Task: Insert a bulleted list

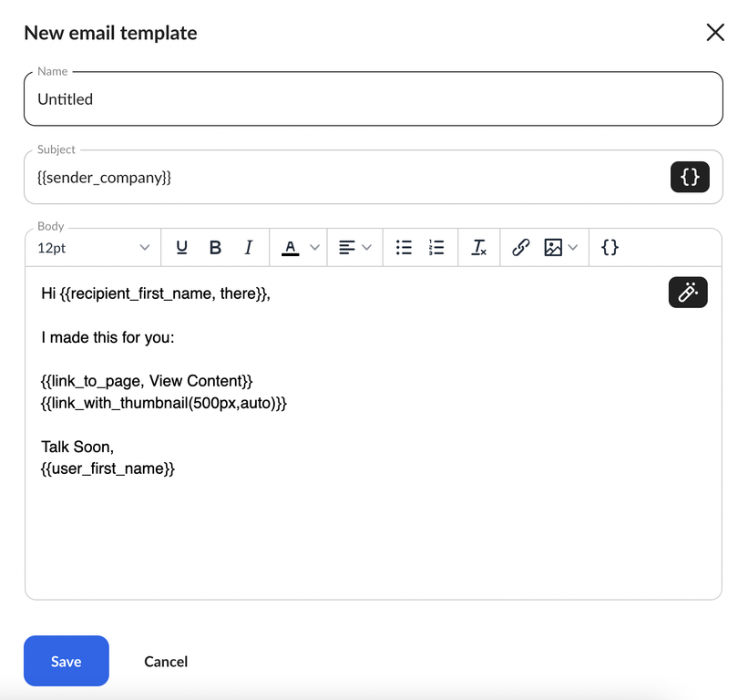Action: click(404, 248)
